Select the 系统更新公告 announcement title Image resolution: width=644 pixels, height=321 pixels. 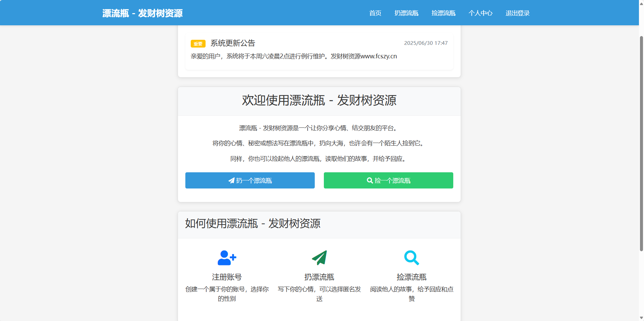pos(233,43)
